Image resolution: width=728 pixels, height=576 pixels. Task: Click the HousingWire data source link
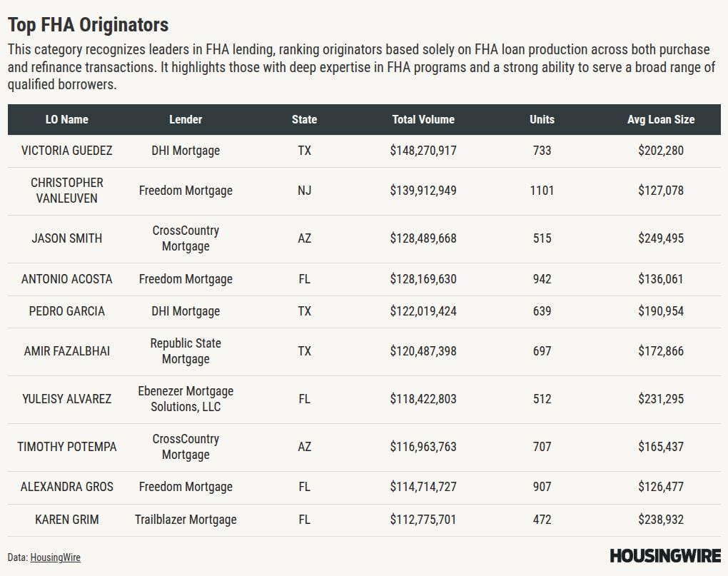[x=55, y=557]
